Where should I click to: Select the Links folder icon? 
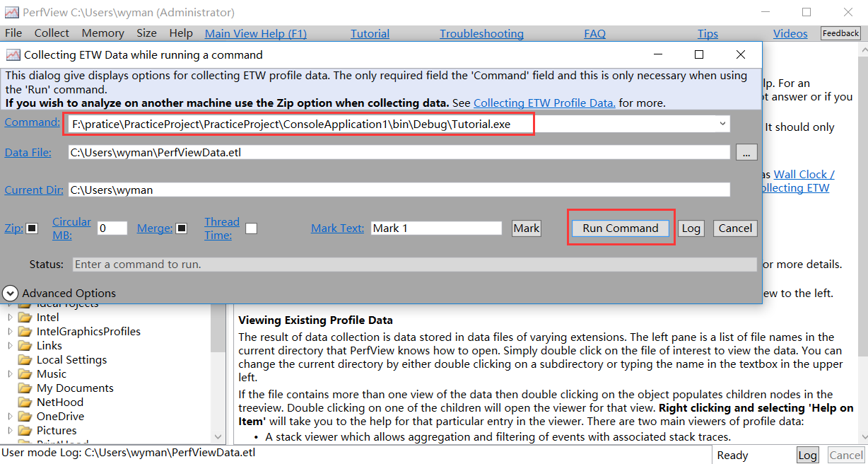point(25,346)
